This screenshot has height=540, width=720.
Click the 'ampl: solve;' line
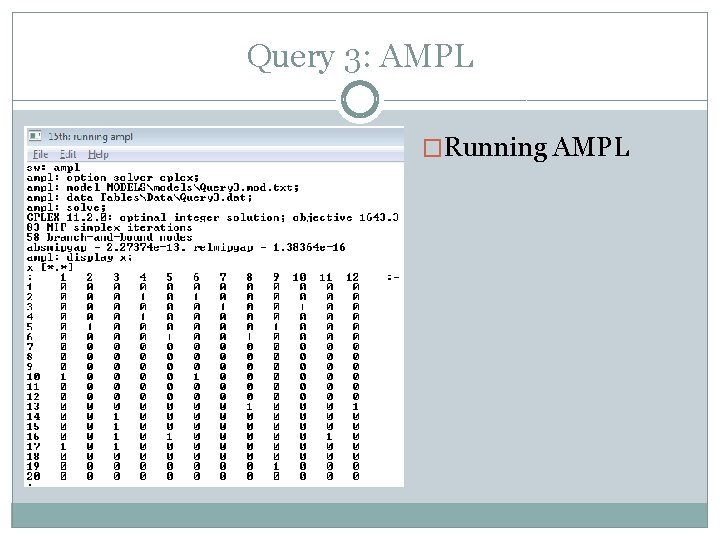(x=66, y=208)
